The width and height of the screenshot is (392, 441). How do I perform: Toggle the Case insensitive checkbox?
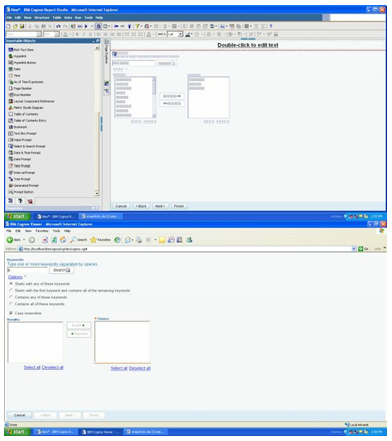(x=11, y=313)
